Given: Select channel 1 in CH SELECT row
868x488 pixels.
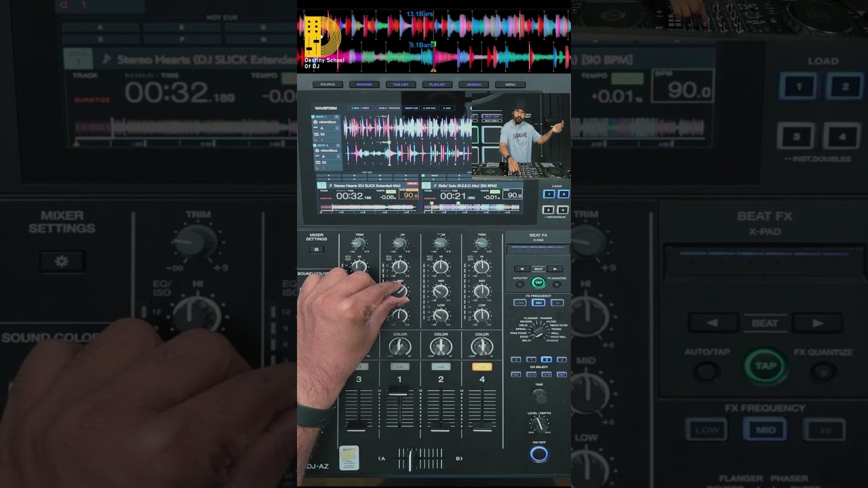Looking at the screenshot, I should pyautogui.click(x=532, y=359).
